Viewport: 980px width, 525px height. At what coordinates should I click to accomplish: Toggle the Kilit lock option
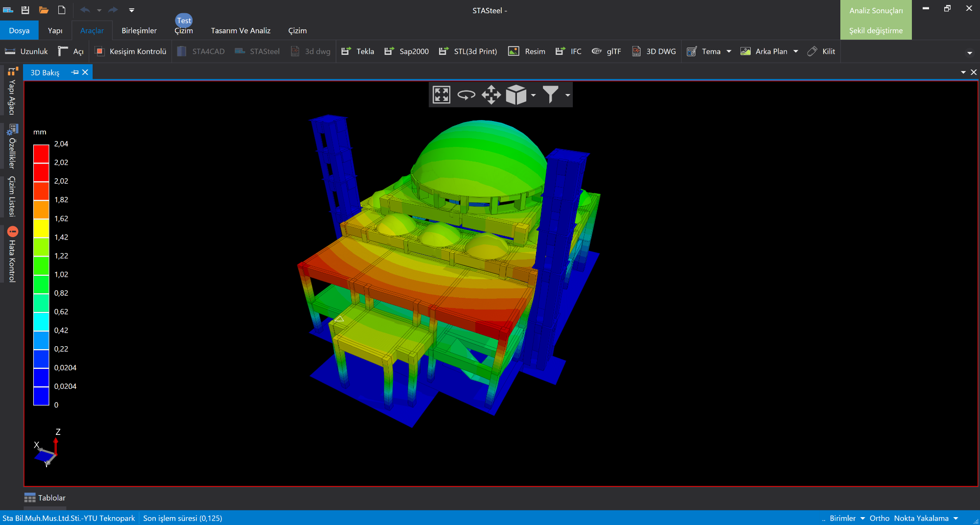(821, 51)
